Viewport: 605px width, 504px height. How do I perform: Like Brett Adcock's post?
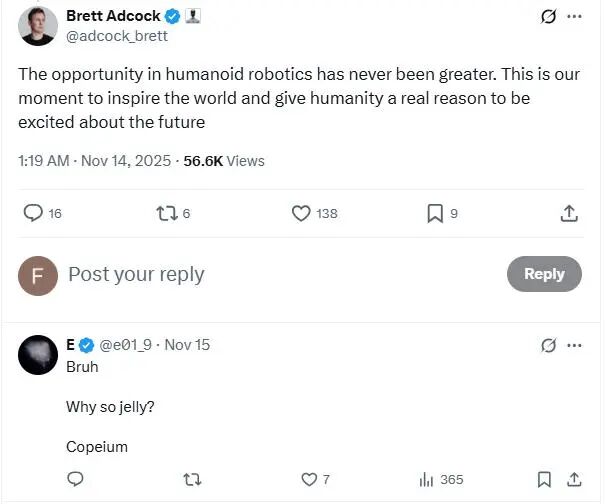click(x=314, y=213)
